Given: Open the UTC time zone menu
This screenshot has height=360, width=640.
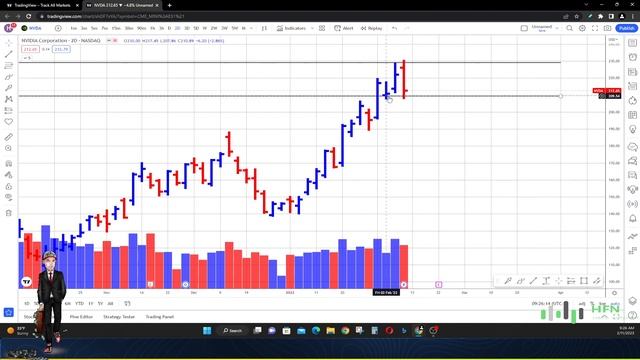Looking at the screenshot, I should tap(547, 304).
